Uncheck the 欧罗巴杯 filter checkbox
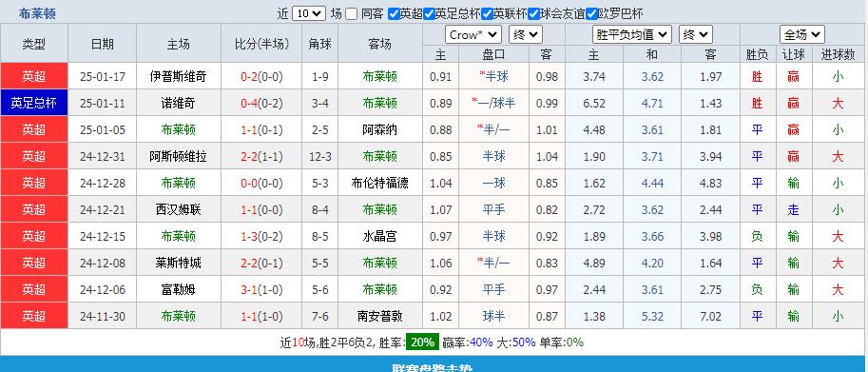Image resolution: width=868 pixels, height=372 pixels. point(591,14)
